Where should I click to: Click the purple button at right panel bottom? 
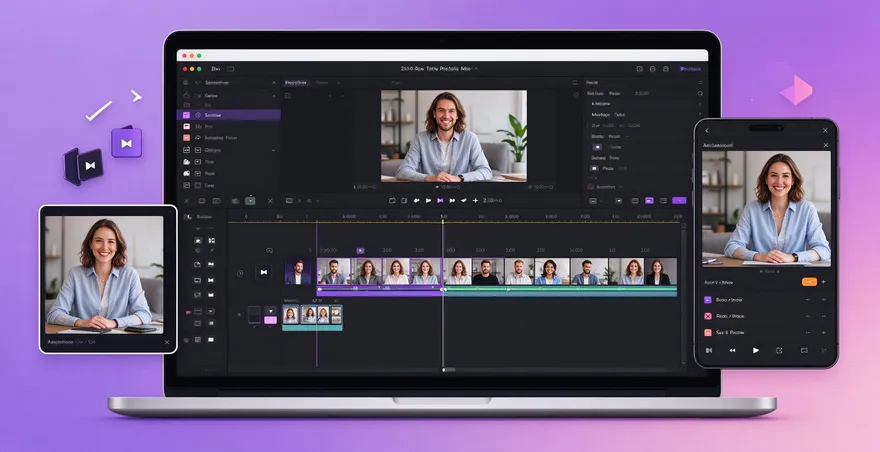click(x=679, y=200)
